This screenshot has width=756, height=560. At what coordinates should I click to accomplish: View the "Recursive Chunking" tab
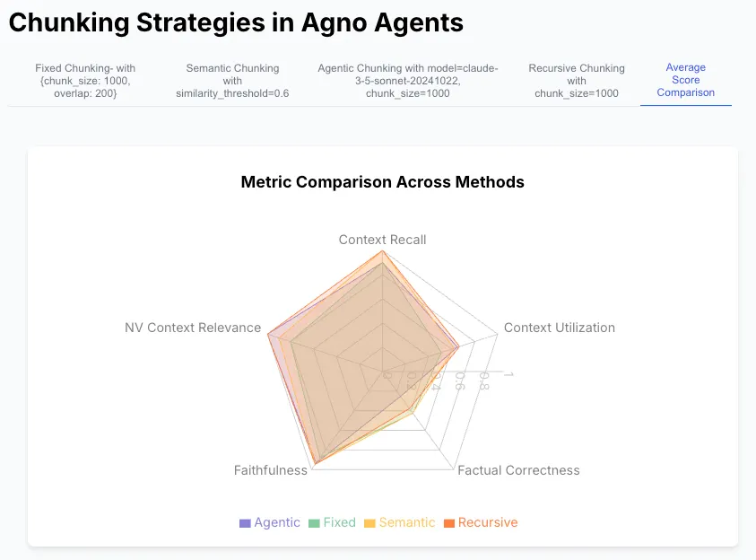[x=576, y=80]
